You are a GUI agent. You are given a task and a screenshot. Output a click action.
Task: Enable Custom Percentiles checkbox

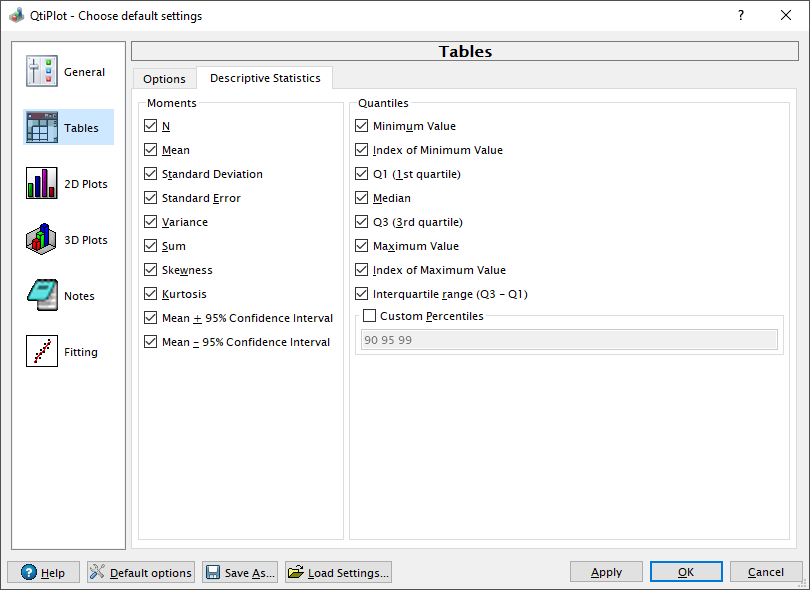pos(369,315)
